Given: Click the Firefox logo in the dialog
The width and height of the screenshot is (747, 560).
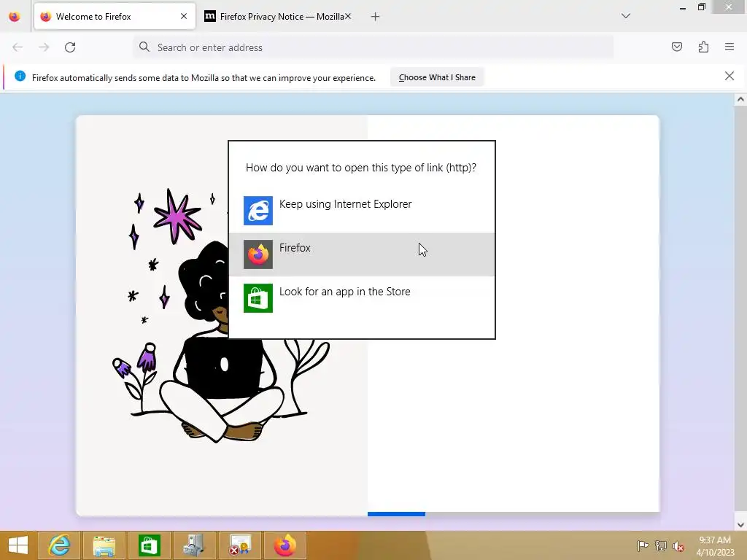Looking at the screenshot, I should pos(258,254).
